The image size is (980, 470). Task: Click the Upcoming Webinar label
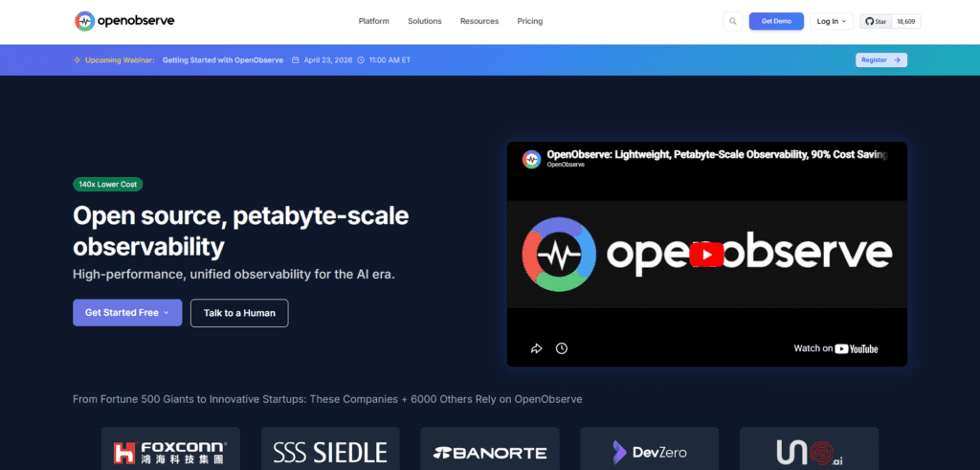click(x=120, y=60)
